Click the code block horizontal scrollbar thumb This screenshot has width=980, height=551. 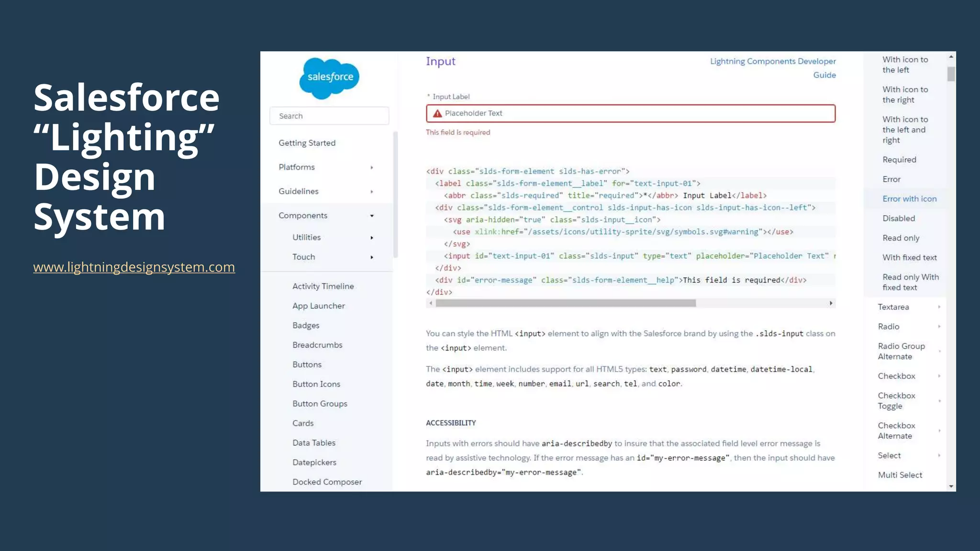[x=566, y=303]
